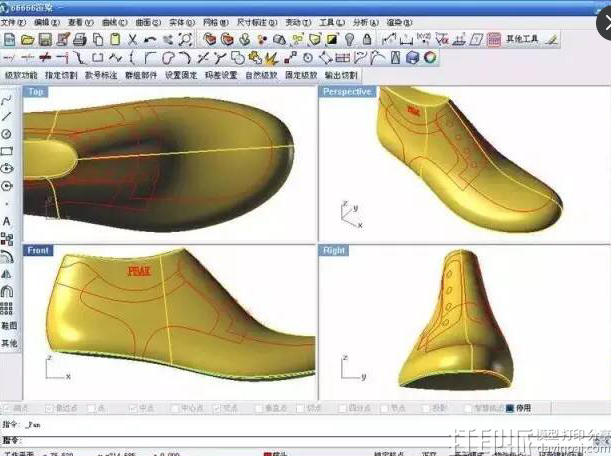611x456 pixels.
Task: Open the Front viewport title menu
Action: point(38,250)
